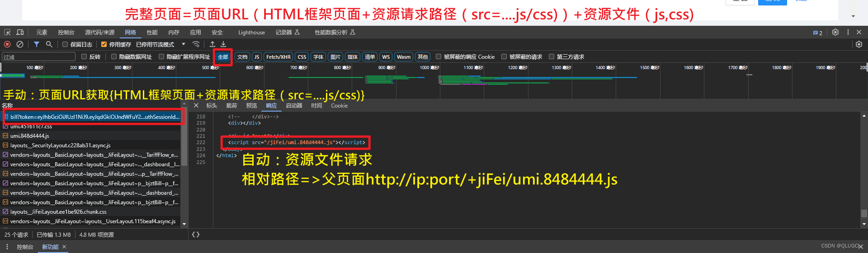
Task: Export HAR file download icon
Action: click(223, 44)
